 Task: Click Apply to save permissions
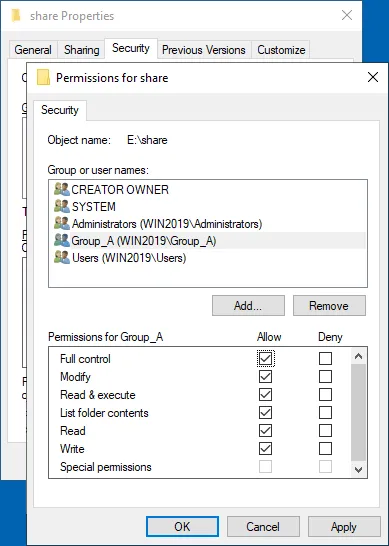click(x=344, y=526)
